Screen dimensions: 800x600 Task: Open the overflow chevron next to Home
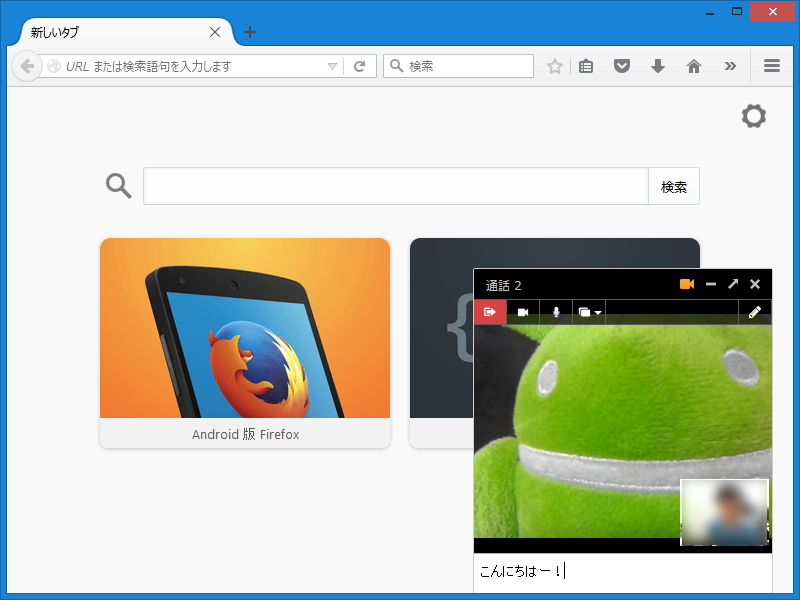pos(730,66)
